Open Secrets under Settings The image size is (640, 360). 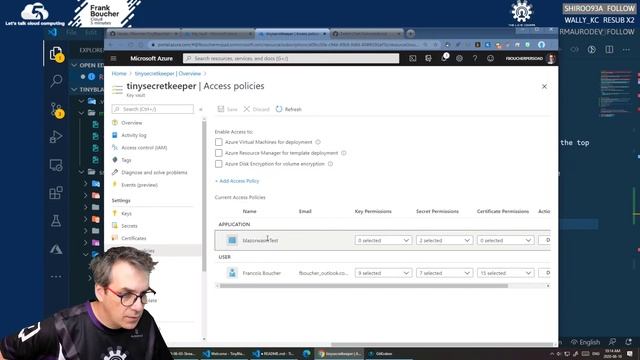[129, 226]
